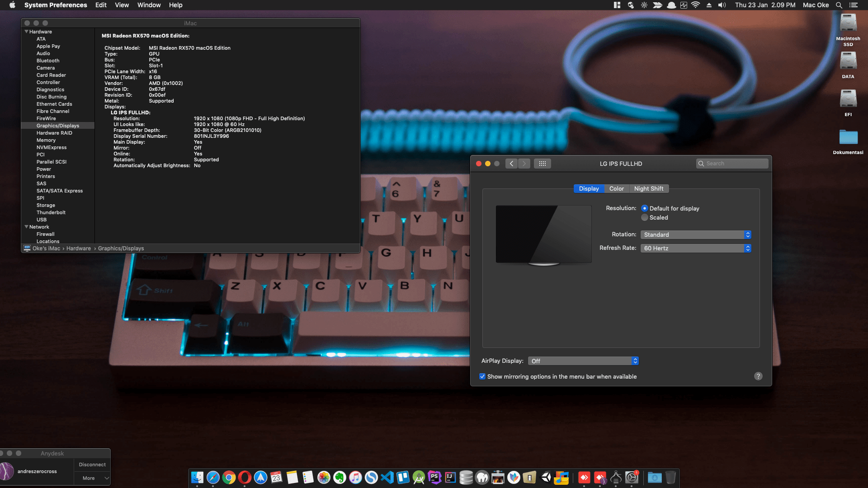This screenshot has height=488, width=868.
Task: Click Oke's iMac in the path bar
Action: 42,249
